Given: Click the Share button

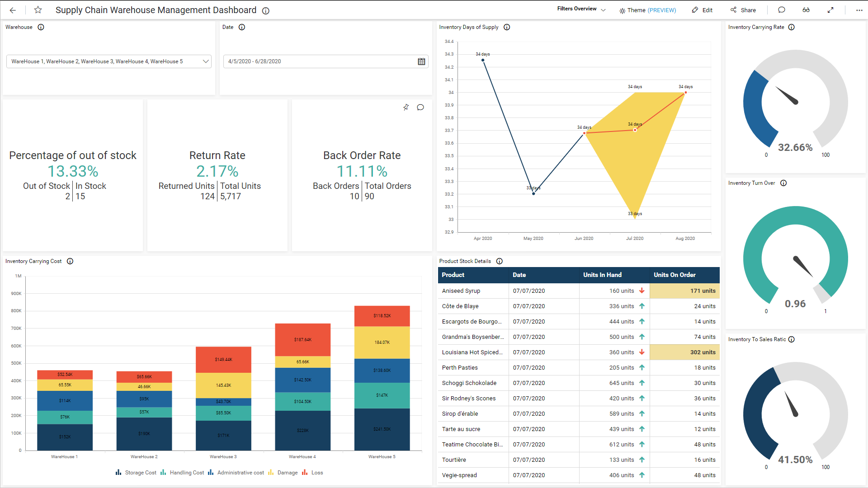Looking at the screenshot, I should click(x=743, y=10).
